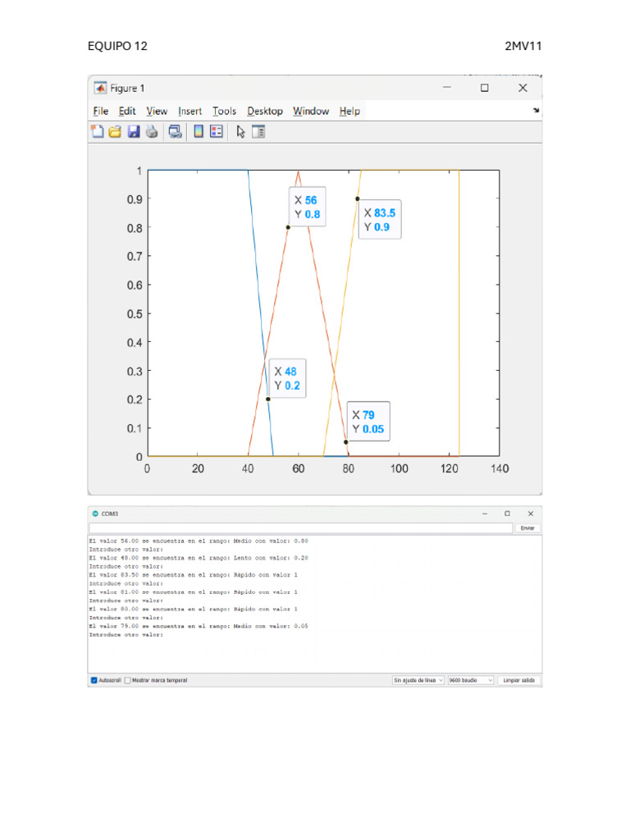Open the Edit menu
The height and width of the screenshot is (840, 630).
click(127, 111)
